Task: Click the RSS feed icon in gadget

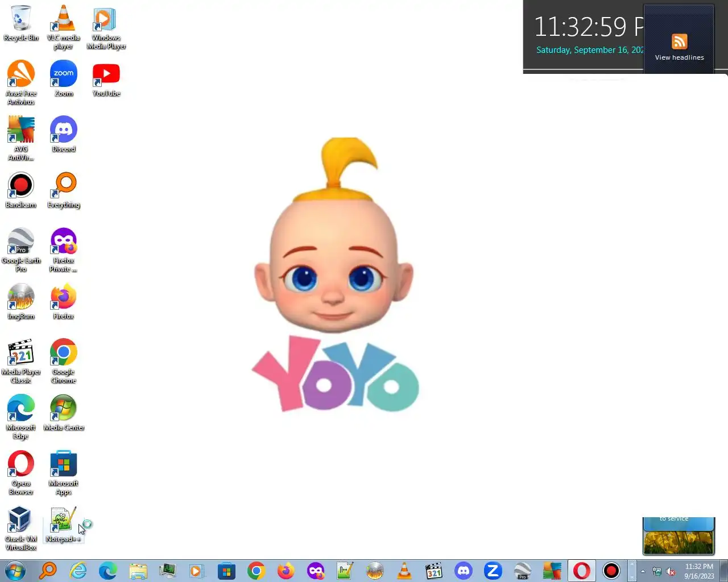Action: coord(679,41)
